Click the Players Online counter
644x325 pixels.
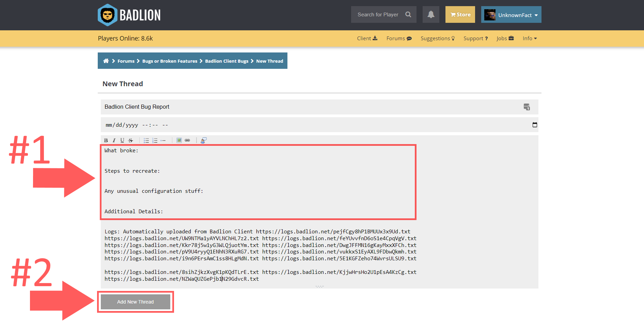click(x=125, y=38)
